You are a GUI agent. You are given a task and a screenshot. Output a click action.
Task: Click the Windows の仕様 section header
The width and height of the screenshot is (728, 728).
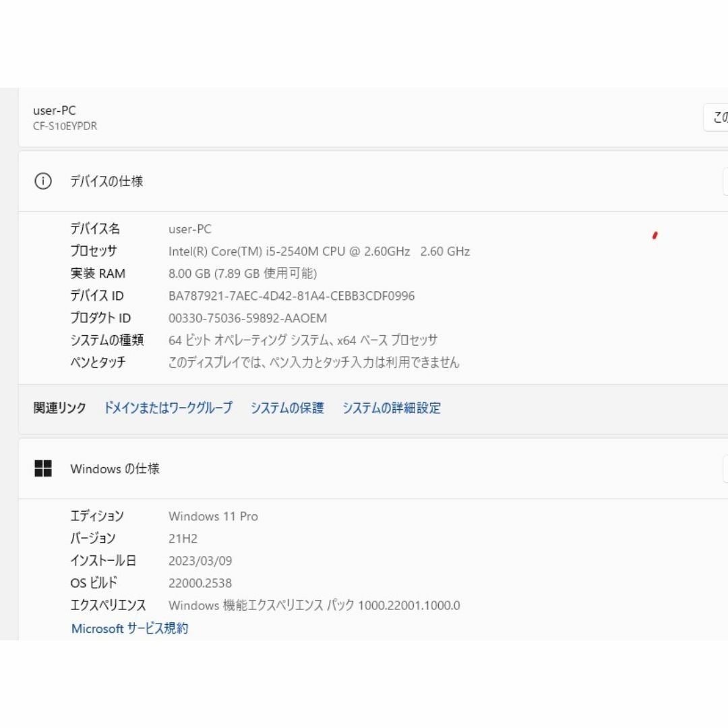coord(373,468)
